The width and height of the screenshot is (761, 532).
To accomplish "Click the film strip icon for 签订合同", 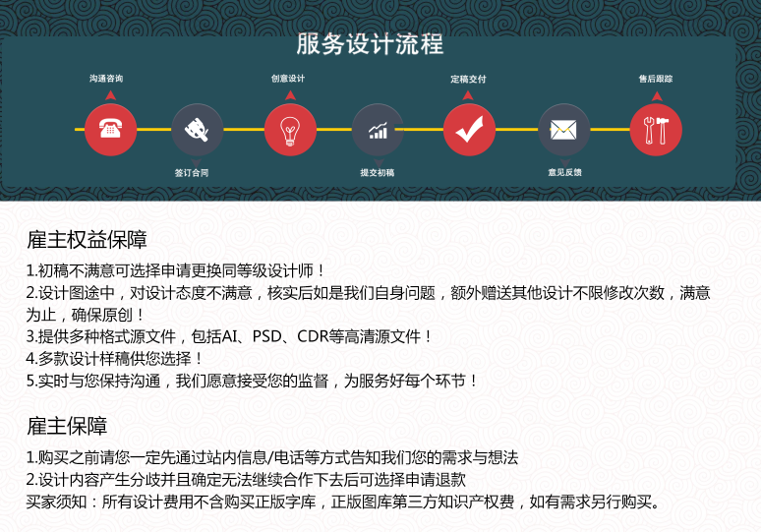I will 197,130.
